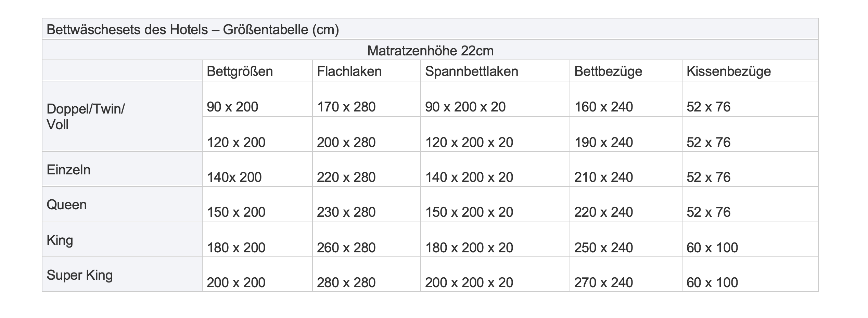Select the "Bettbezüge" column header
The width and height of the screenshot is (868, 318).
[608, 71]
